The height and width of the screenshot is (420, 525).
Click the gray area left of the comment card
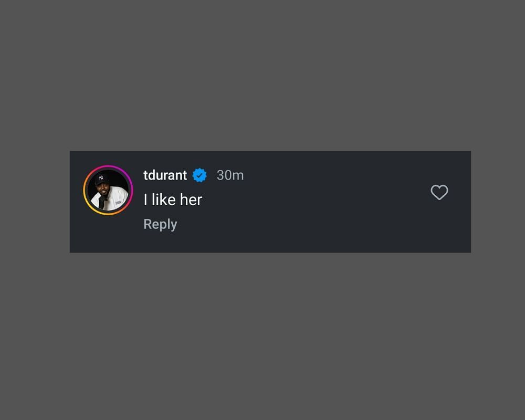[x=35, y=202]
